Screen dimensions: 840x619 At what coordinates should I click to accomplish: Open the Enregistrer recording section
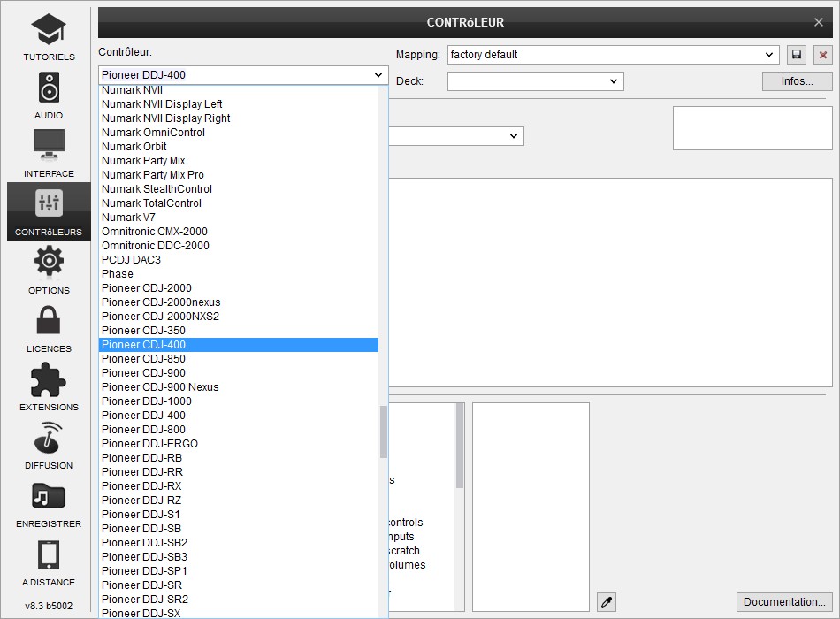click(49, 504)
